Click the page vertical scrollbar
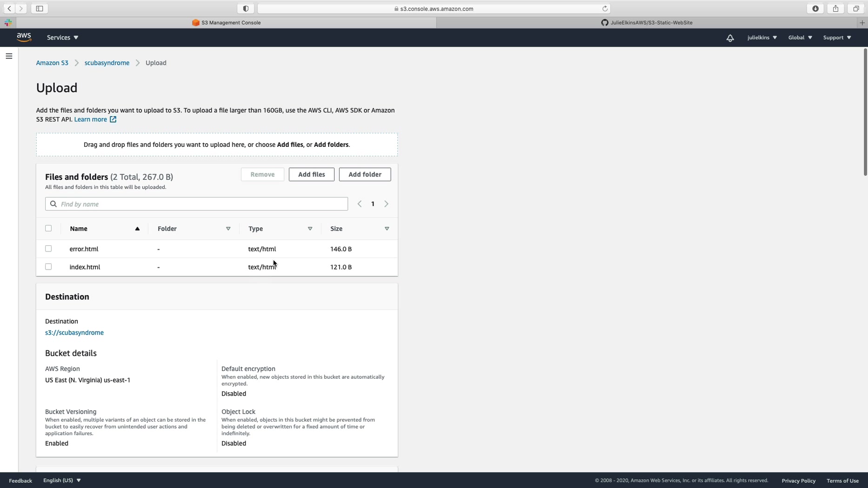Image resolution: width=868 pixels, height=488 pixels. [x=865, y=112]
